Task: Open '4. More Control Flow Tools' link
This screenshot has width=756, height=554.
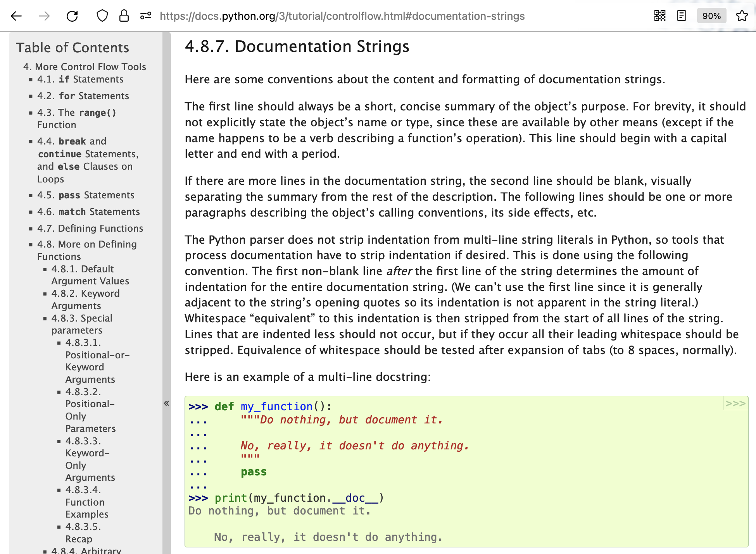Action: coord(85,67)
